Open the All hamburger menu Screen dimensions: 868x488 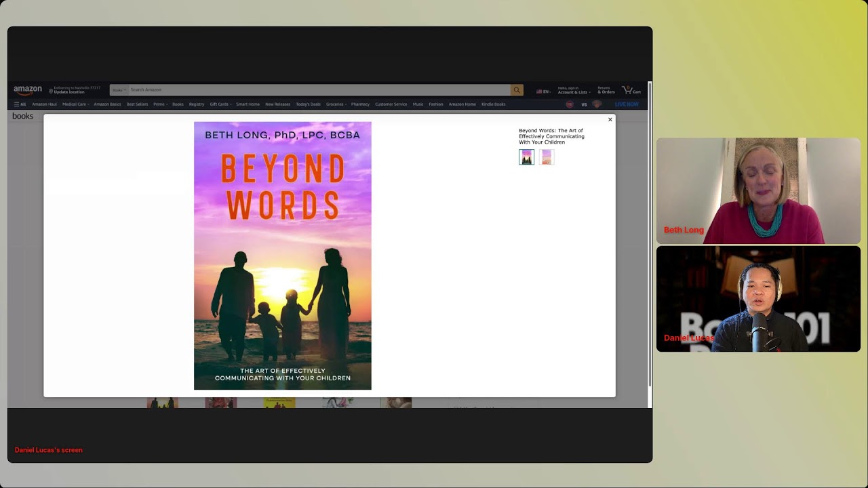coord(20,104)
